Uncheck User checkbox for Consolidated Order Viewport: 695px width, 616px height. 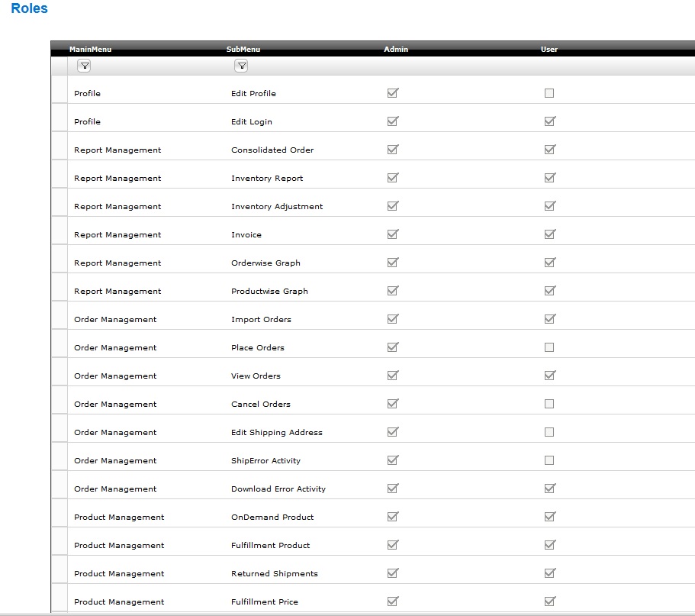click(550, 150)
